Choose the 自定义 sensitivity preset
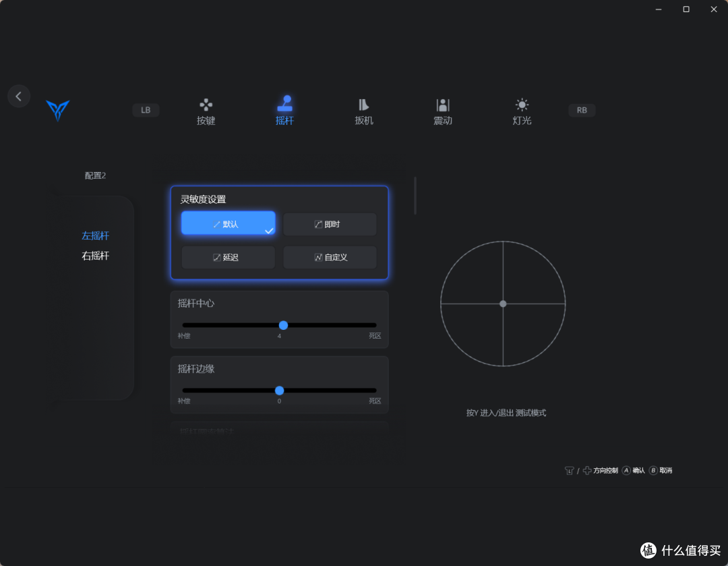Viewport: 728px width, 566px height. (x=330, y=258)
